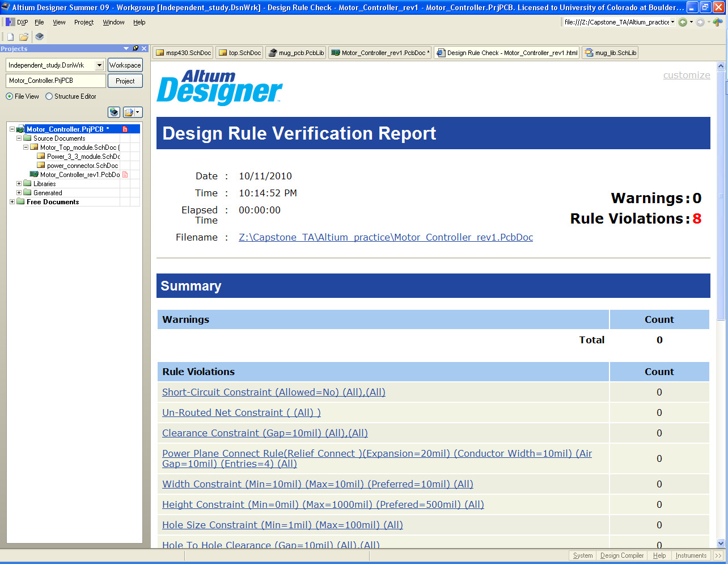Open the PcbDoc filename link in report

[x=386, y=237]
